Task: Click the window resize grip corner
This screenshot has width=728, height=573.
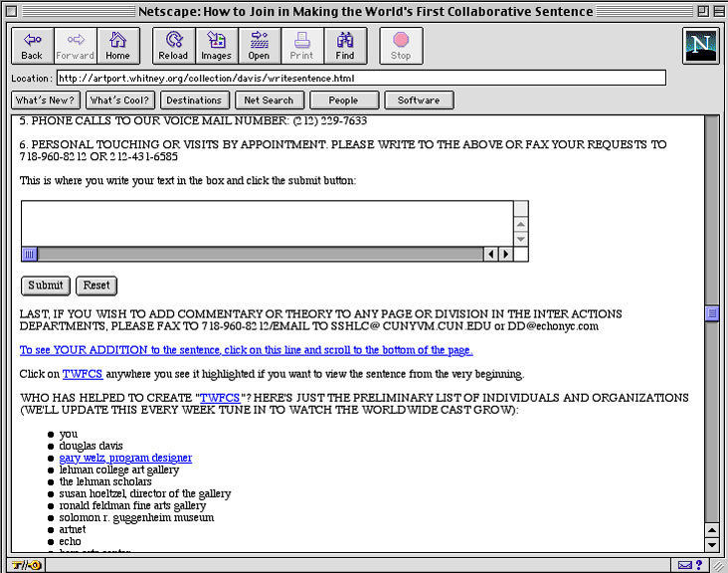Action: 718,566
